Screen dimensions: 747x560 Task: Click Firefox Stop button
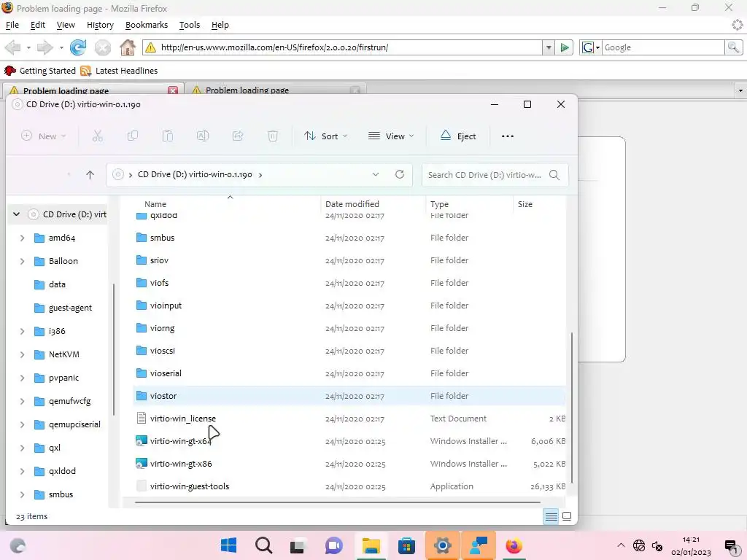pos(102,47)
